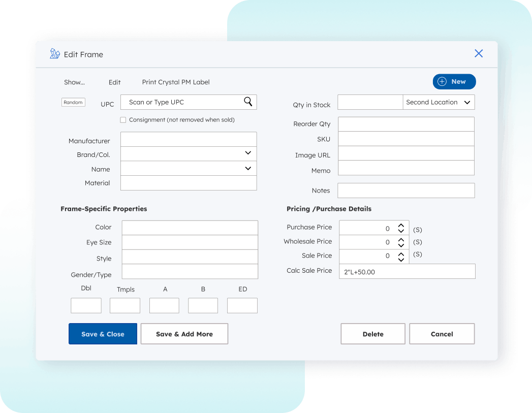Screen dimensions: 532x413
Task: Generate a Random UPC
Action: pos(73,102)
